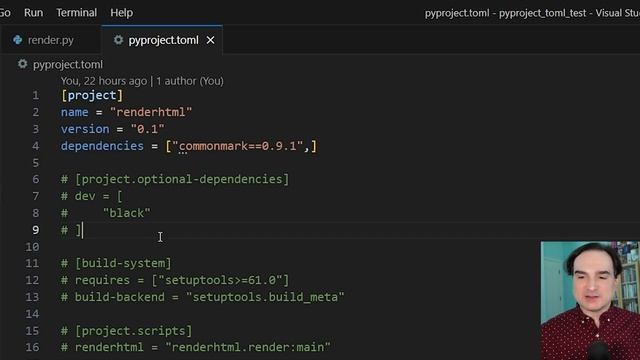The height and width of the screenshot is (360, 640).
Task: Click the "commonmark==0.9.1" string
Action: tap(238, 146)
